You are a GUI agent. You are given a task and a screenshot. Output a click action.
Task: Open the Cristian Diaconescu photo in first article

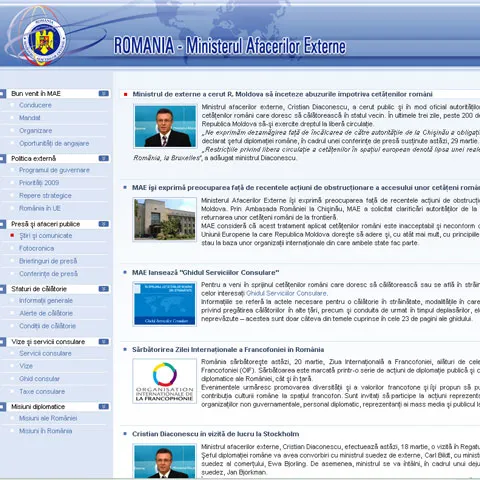(x=165, y=126)
